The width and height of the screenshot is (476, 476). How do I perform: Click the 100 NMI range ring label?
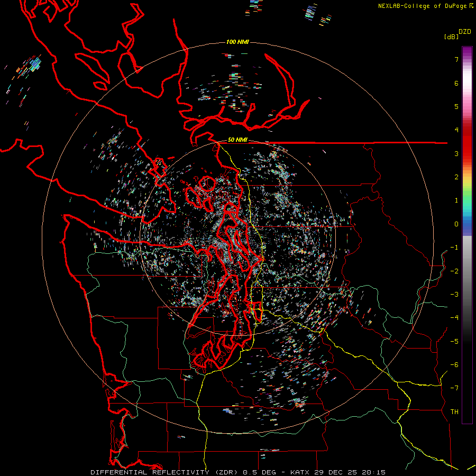pos(237,42)
